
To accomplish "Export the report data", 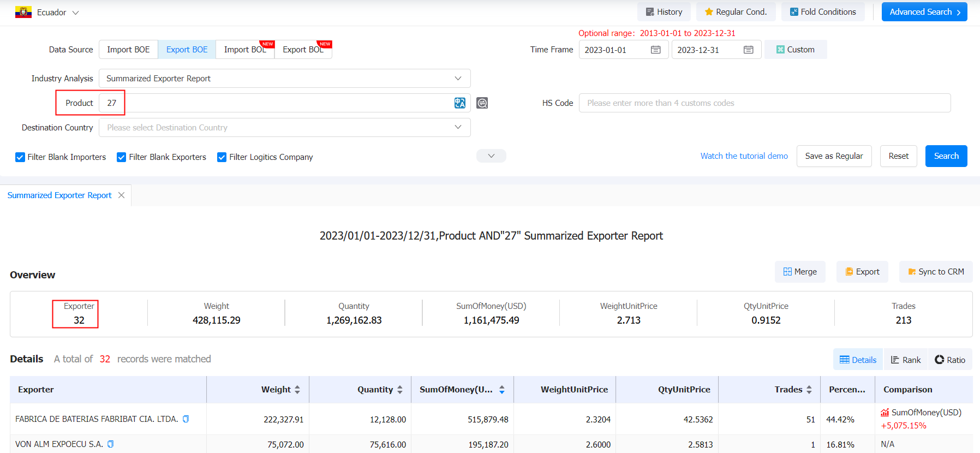I will [x=862, y=272].
